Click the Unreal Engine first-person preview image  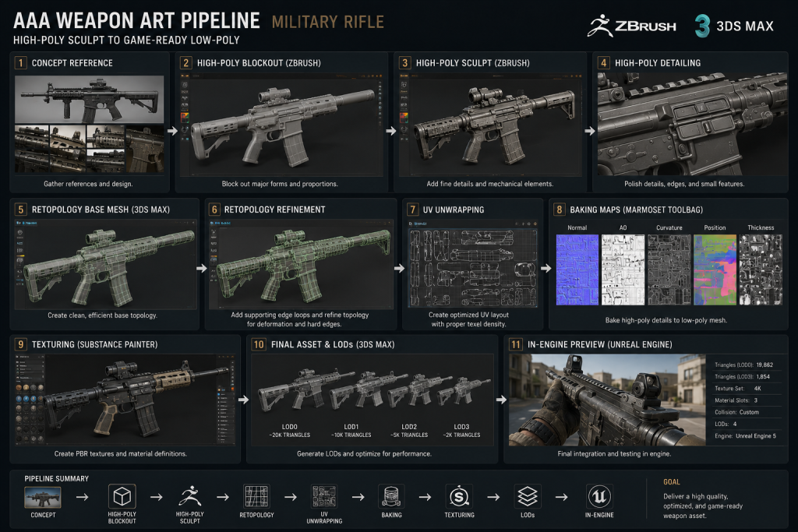click(x=607, y=400)
